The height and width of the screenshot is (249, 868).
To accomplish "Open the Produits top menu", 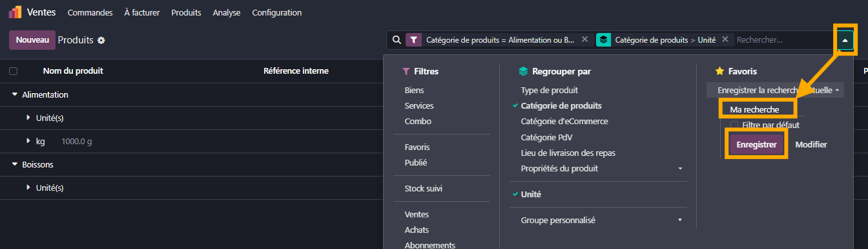I will coord(186,12).
